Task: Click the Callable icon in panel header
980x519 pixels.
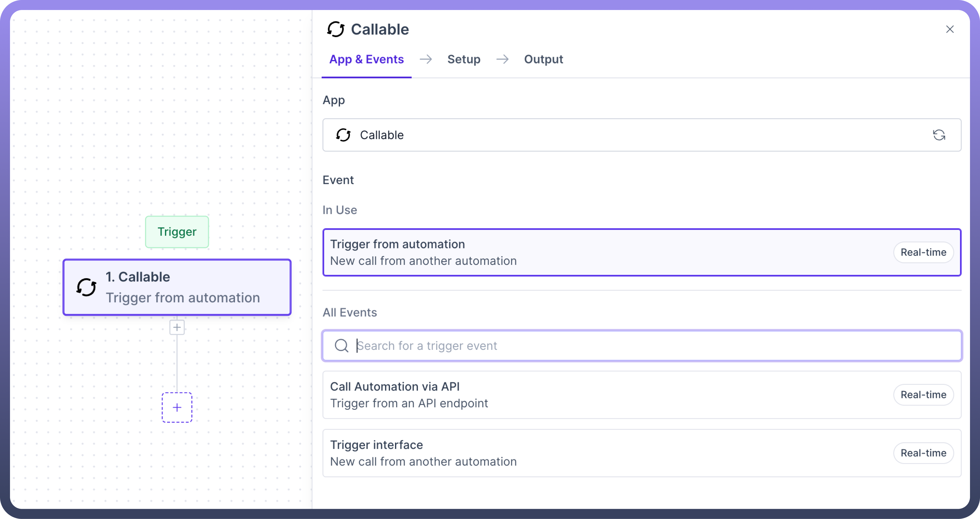Action: [335, 29]
